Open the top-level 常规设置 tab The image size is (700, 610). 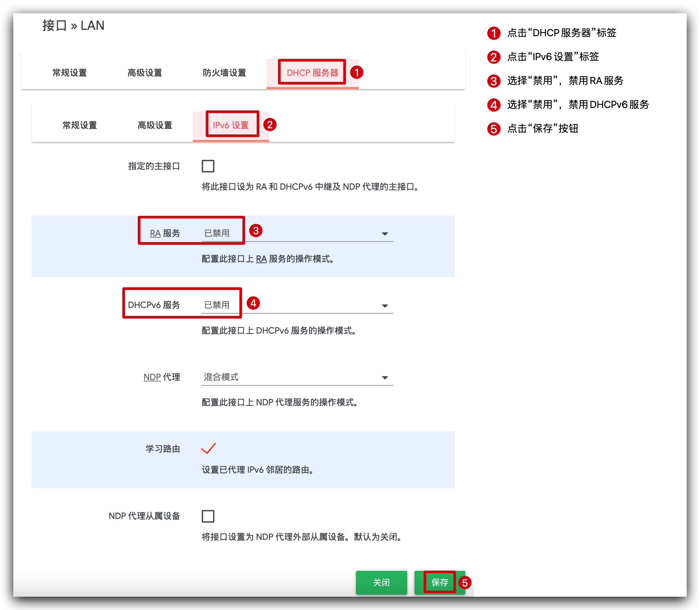coord(69,73)
